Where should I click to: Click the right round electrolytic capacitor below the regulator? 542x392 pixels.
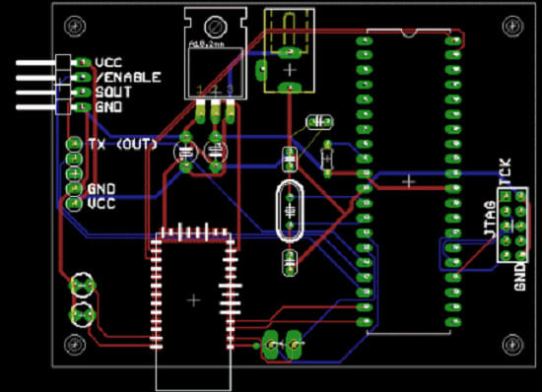216,152
